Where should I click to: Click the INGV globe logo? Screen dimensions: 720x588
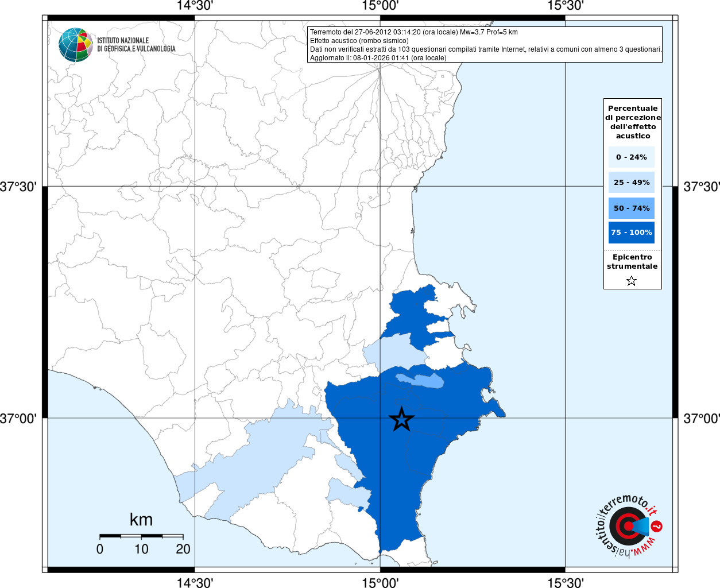point(76,45)
